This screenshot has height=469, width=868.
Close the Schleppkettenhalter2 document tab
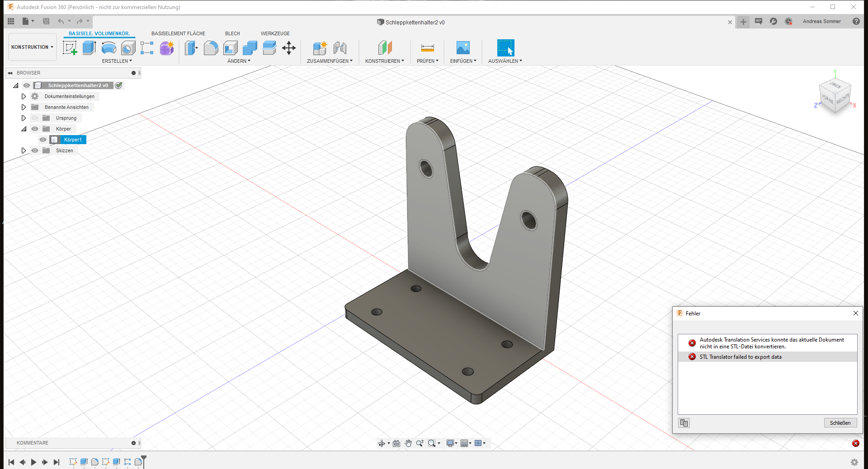click(730, 22)
